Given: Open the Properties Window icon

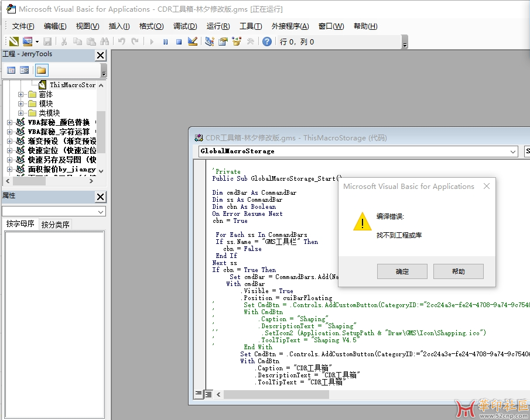Looking at the screenshot, I should [x=223, y=42].
